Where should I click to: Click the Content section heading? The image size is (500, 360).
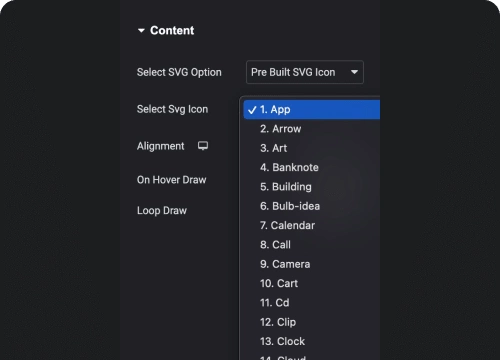pos(172,31)
